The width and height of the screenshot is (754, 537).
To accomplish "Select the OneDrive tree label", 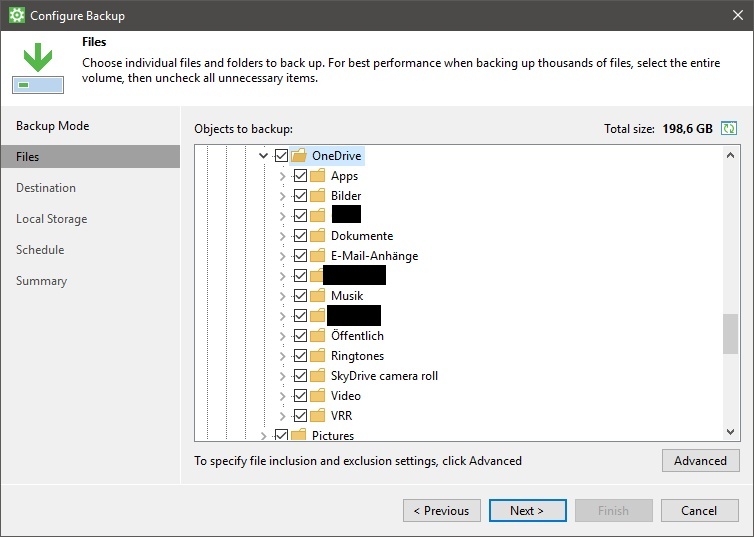I will pos(337,155).
